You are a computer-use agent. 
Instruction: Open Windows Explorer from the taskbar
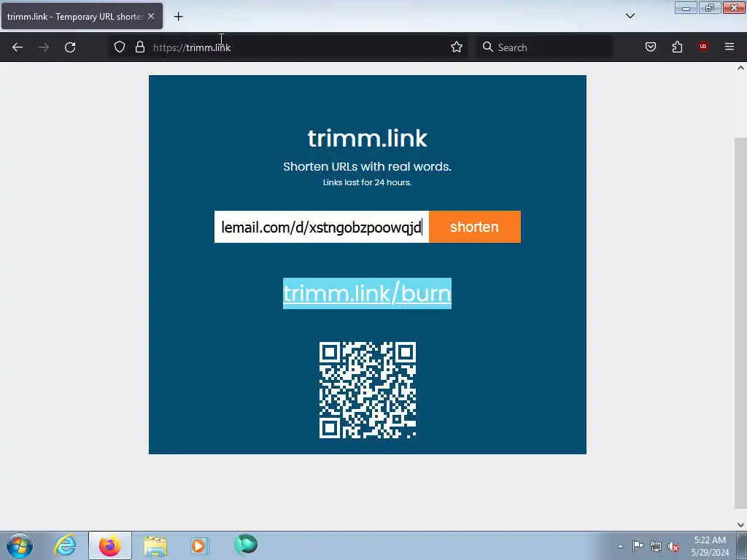pyautogui.click(x=155, y=545)
